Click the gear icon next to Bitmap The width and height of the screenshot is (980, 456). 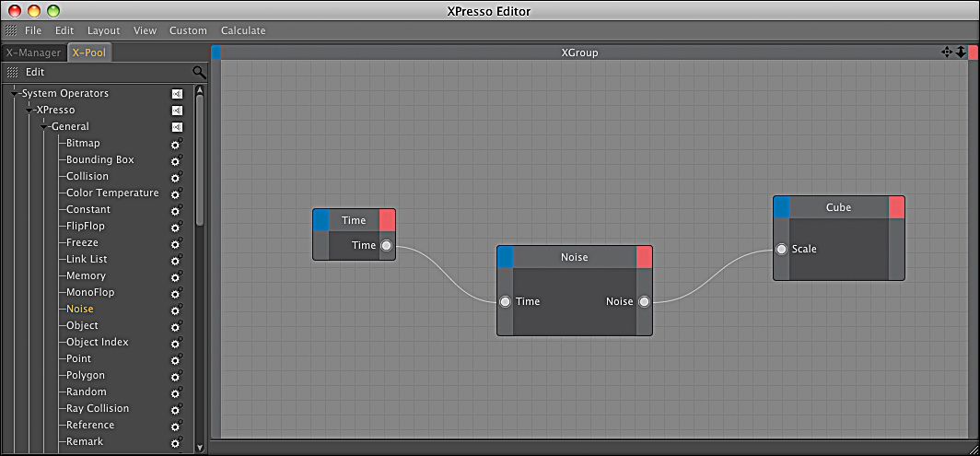[176, 144]
